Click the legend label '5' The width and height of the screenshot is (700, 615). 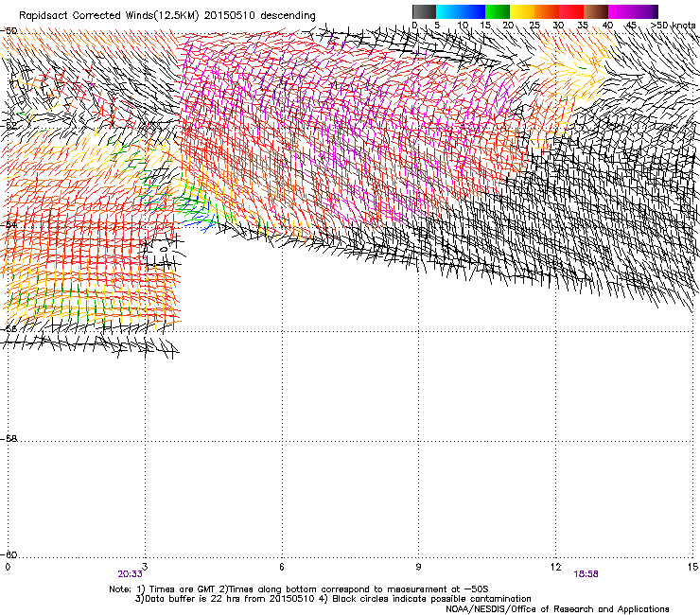437,26
